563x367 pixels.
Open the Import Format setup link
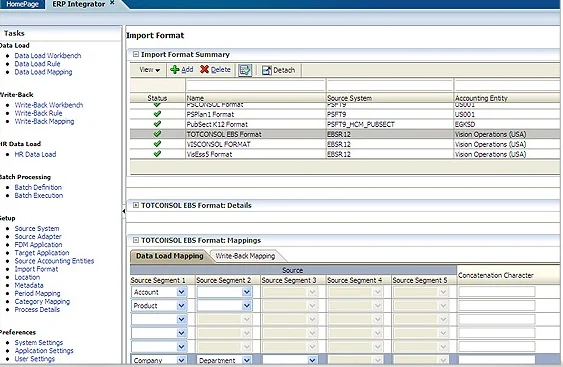pos(36,269)
